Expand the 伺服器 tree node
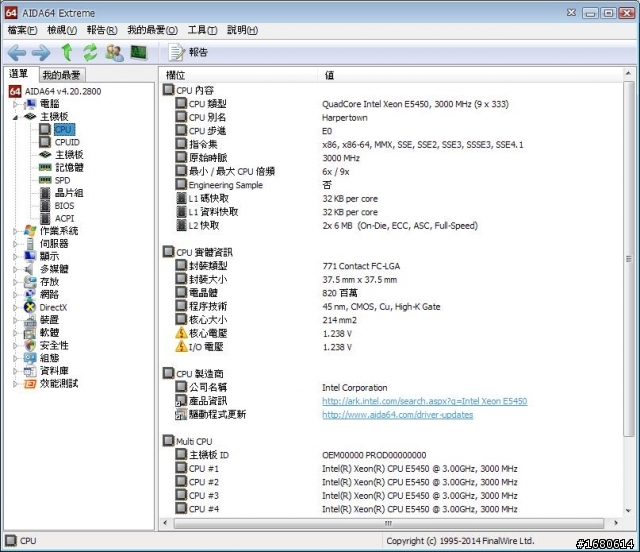Screen dimensions: 640x552 pos(15,244)
